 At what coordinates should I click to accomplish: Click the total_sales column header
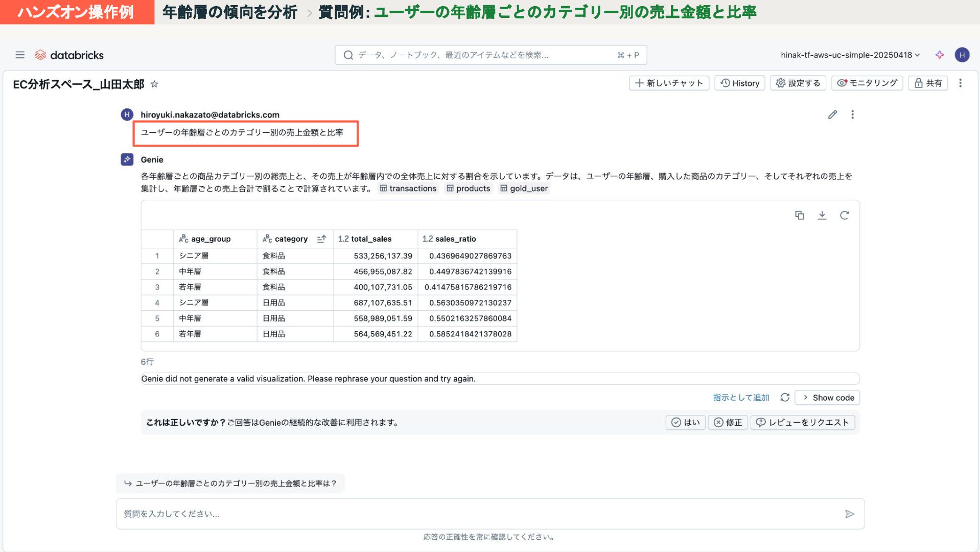(376, 239)
